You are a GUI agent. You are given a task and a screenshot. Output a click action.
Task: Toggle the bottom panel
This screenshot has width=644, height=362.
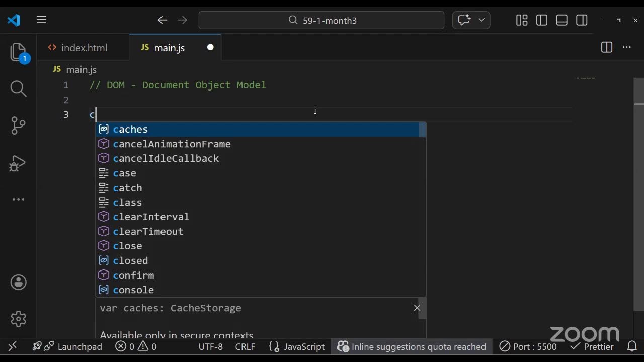[562, 20]
